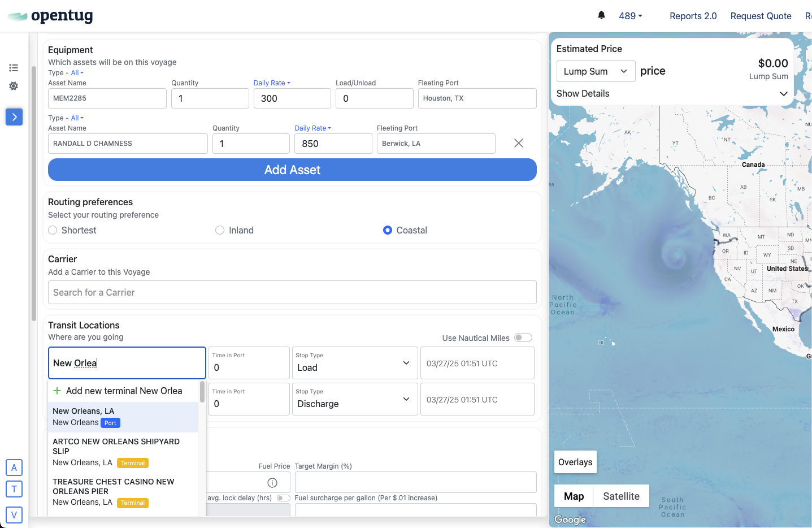Click the fuel price info icon

click(272, 482)
